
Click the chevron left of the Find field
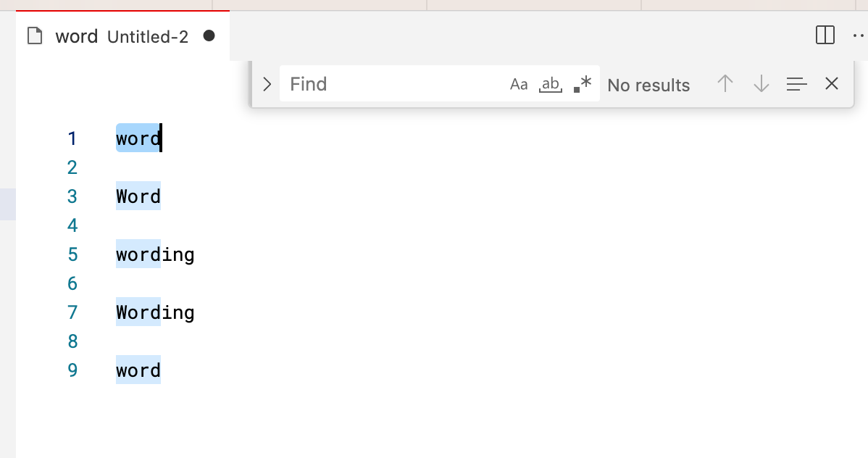266,84
